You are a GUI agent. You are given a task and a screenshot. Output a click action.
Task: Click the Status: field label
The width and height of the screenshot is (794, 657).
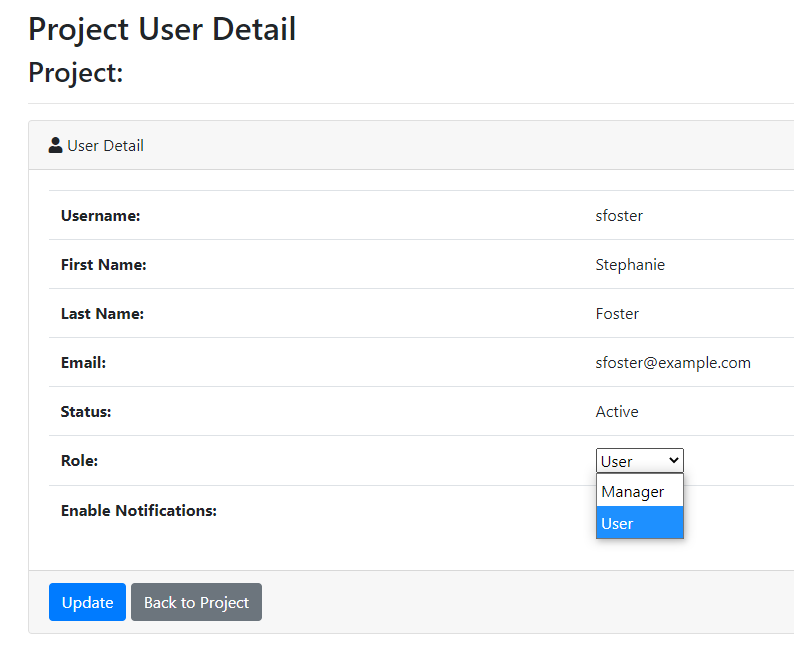point(86,411)
